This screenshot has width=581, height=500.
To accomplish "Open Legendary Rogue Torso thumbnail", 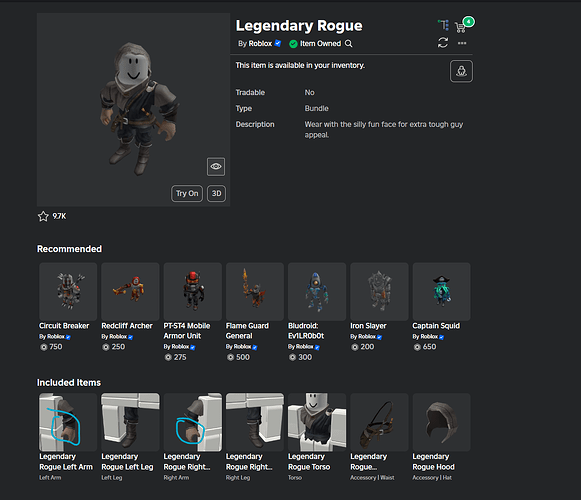I will [317, 422].
